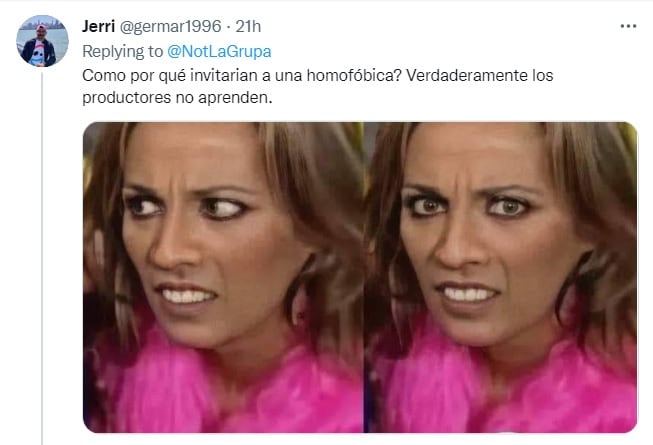The width and height of the screenshot is (653, 445).
Task: Visit the @germar1996 handle profile
Action: 171,27
